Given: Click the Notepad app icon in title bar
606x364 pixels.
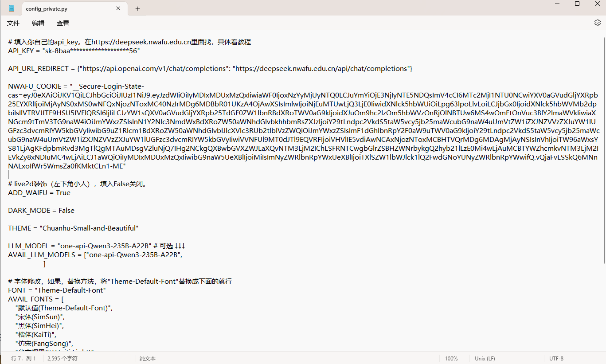Looking at the screenshot, I should coord(11,8).
